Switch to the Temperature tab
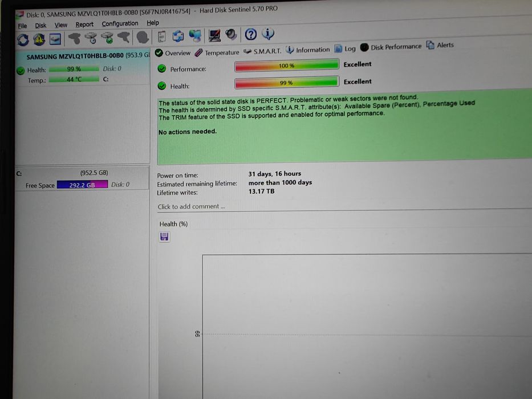The height and width of the screenshot is (399, 532). (x=217, y=52)
